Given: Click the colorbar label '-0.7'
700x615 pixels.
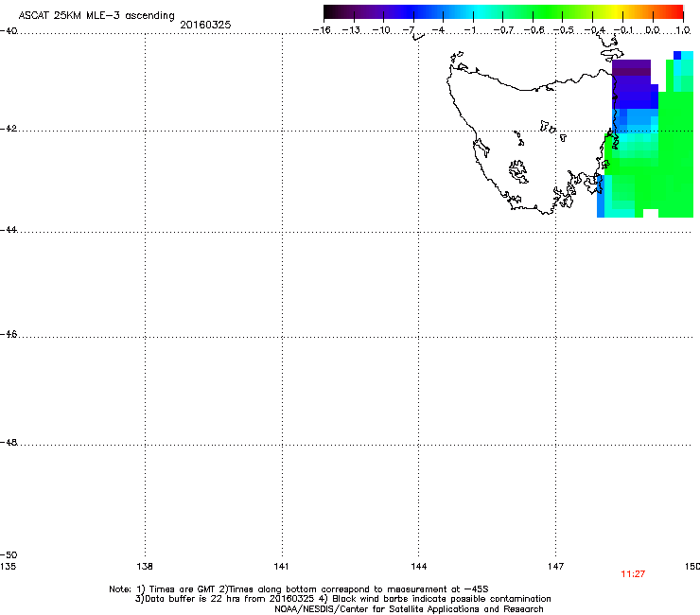Looking at the screenshot, I should [x=503, y=30].
